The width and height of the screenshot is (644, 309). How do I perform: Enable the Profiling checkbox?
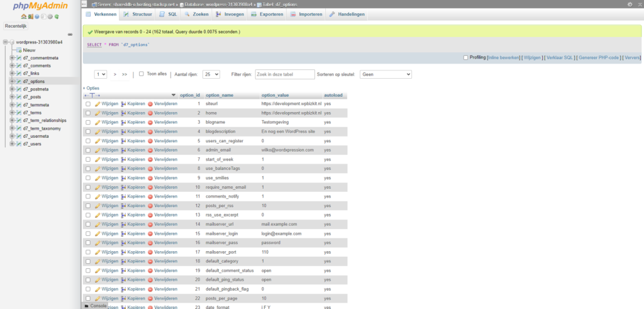(x=466, y=57)
